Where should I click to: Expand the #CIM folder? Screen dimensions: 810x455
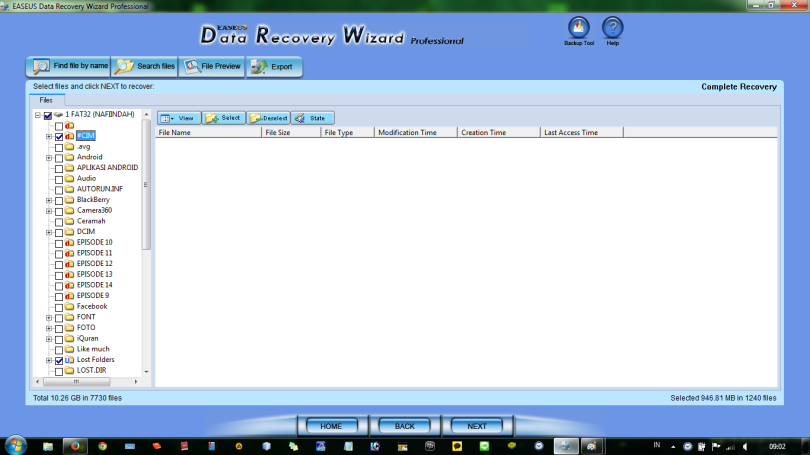[49, 136]
